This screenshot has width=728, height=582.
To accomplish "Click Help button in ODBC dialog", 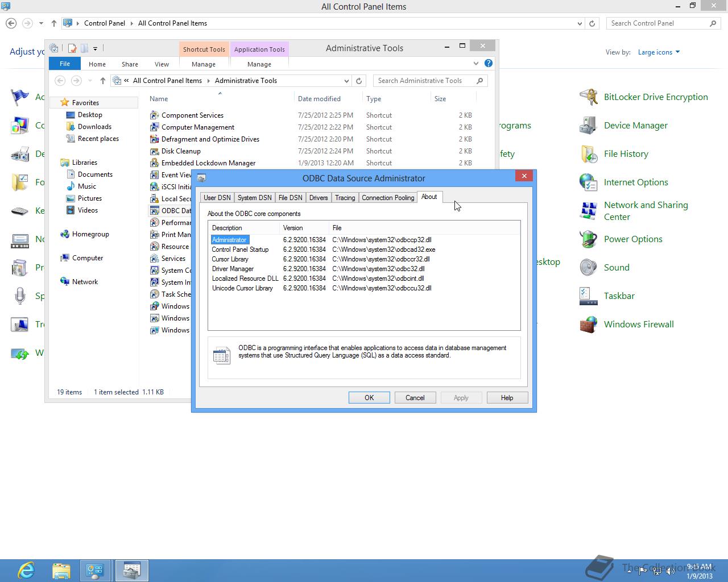I will [507, 398].
